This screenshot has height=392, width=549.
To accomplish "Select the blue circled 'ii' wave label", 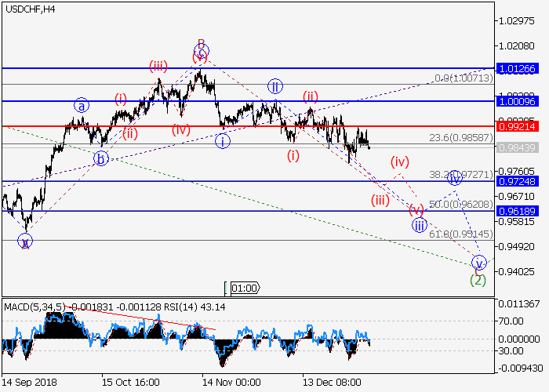I will point(274,86).
